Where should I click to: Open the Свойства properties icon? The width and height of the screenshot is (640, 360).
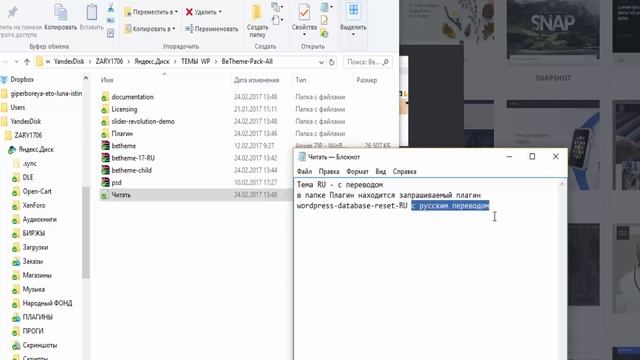coord(304,12)
